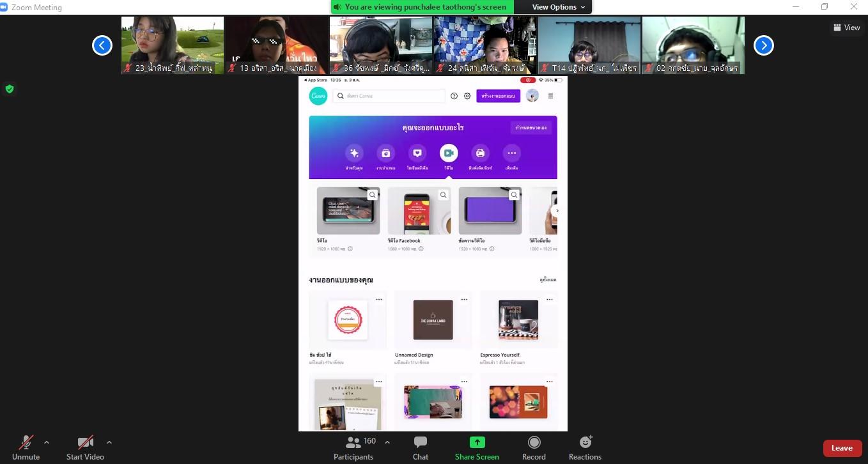Select participant video tile 24 สุนิสา
The image size is (868, 464).
pyautogui.click(x=485, y=45)
